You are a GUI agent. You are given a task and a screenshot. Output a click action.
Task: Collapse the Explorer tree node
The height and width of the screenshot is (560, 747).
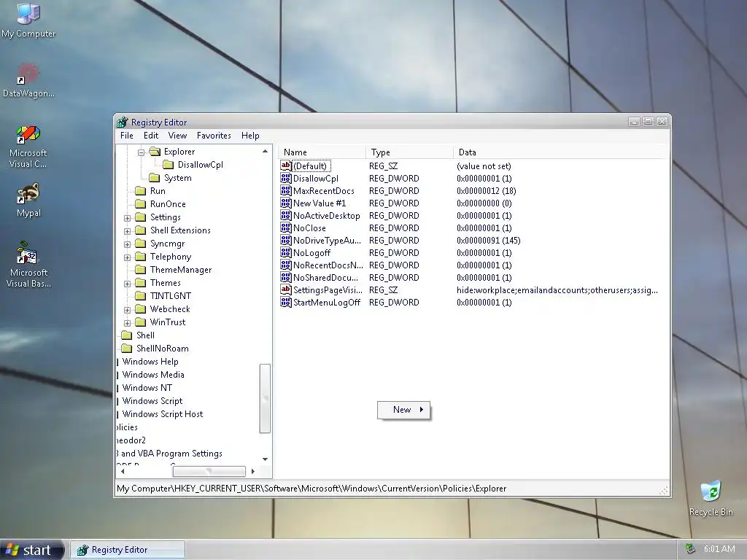141,152
